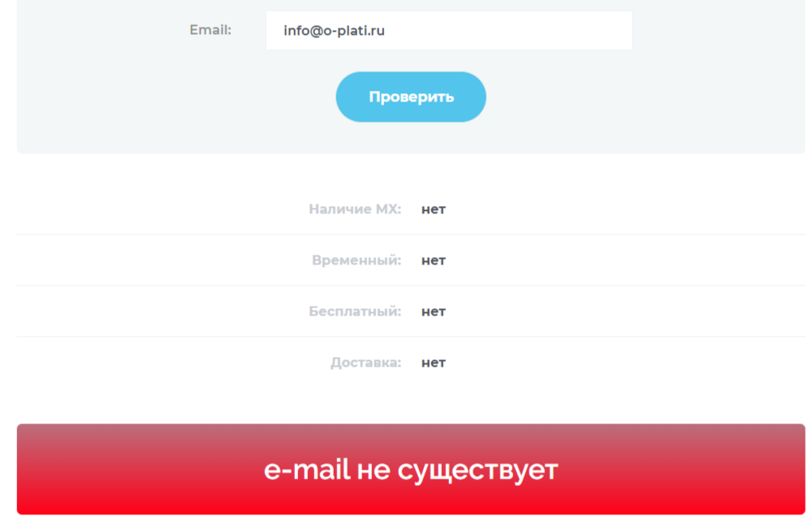
Task: Click 'нет' value beside Доставка
Action: tap(434, 363)
